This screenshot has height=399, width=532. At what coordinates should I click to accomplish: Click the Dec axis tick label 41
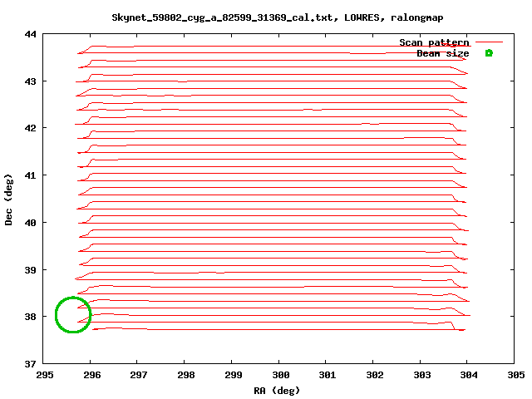(x=30, y=175)
